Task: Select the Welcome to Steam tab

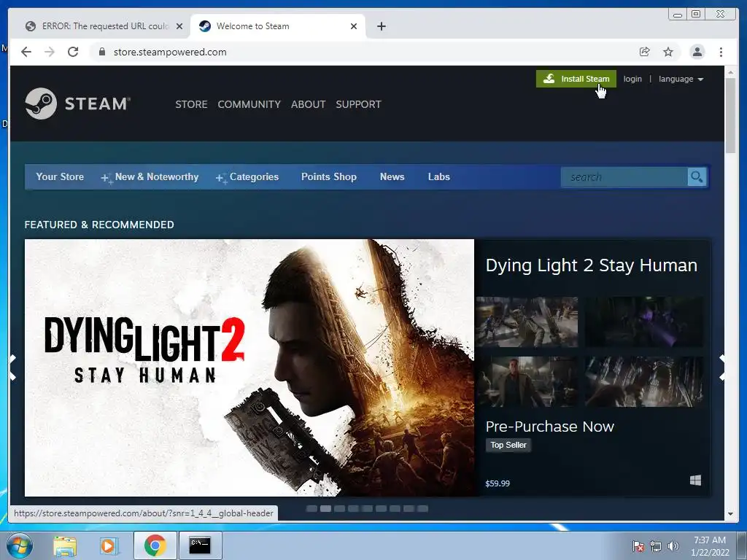Action: point(278,26)
